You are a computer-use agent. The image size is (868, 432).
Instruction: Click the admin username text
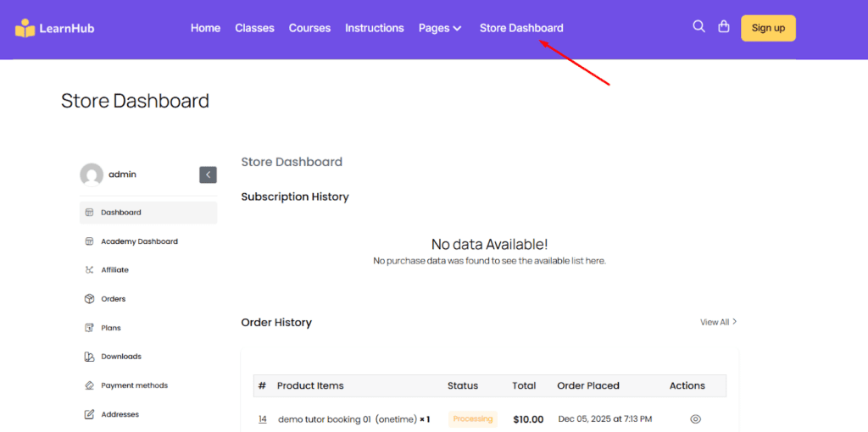click(122, 174)
